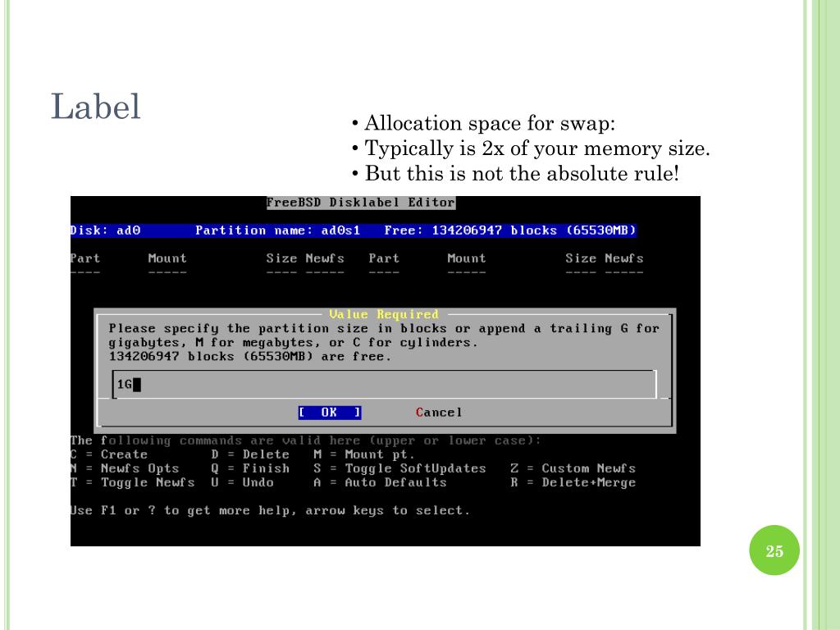Click the "M = Mount pt." command
The height and width of the screenshot is (630, 840).
[364, 454]
